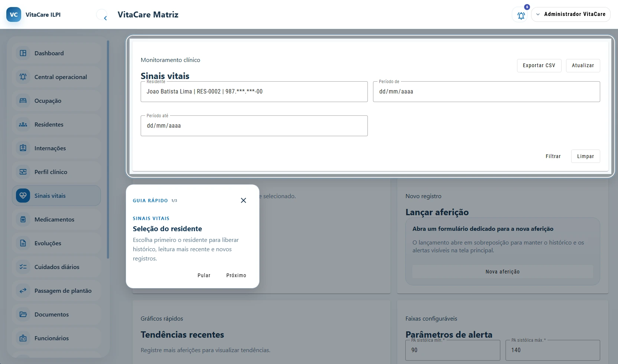Click the PA sistólica mín. field

tap(453, 350)
